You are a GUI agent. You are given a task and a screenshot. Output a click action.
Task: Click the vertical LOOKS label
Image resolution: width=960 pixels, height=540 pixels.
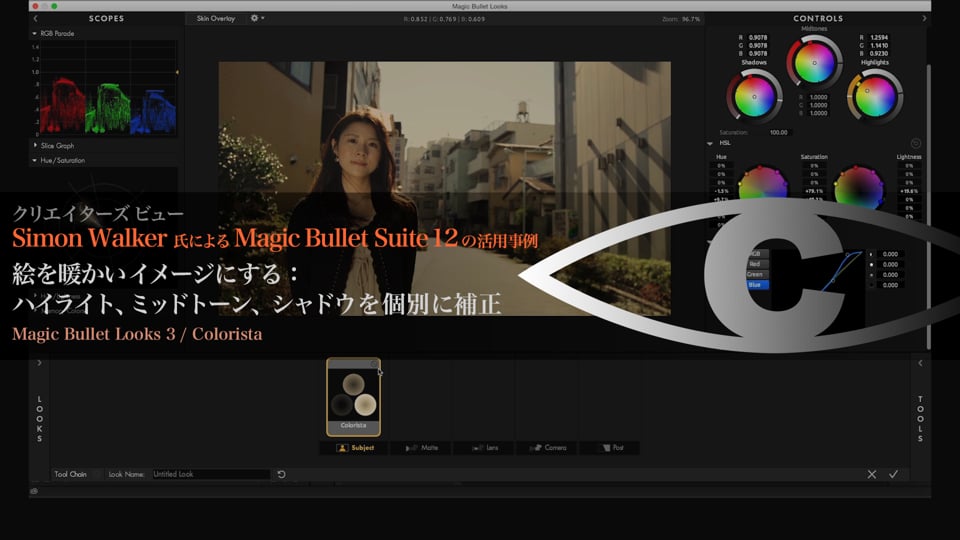(39, 419)
